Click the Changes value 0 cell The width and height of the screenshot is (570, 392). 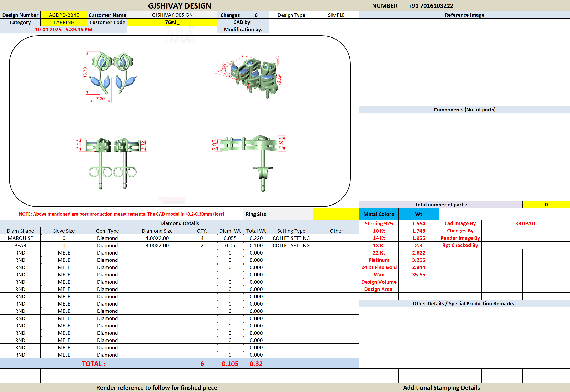(256, 15)
